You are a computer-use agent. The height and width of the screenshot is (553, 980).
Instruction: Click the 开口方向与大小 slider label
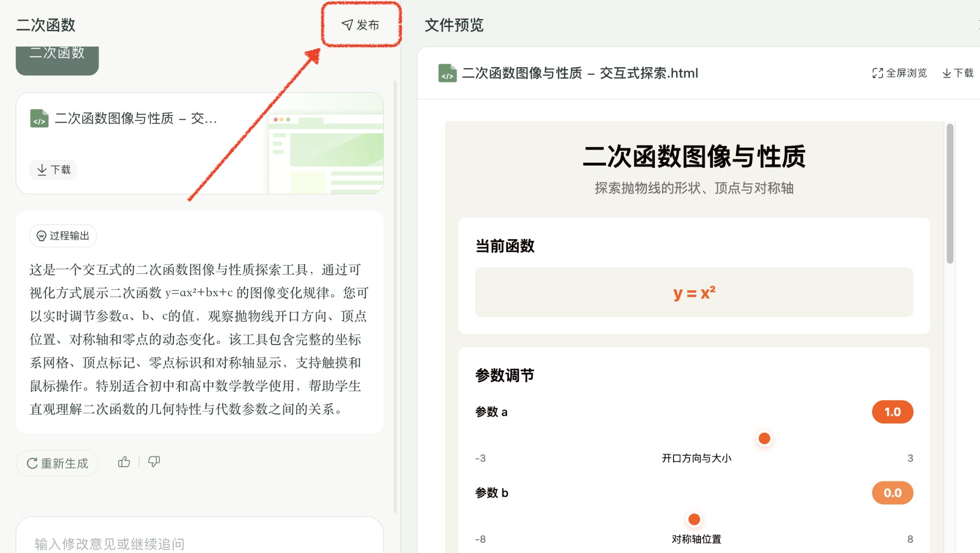(x=696, y=458)
